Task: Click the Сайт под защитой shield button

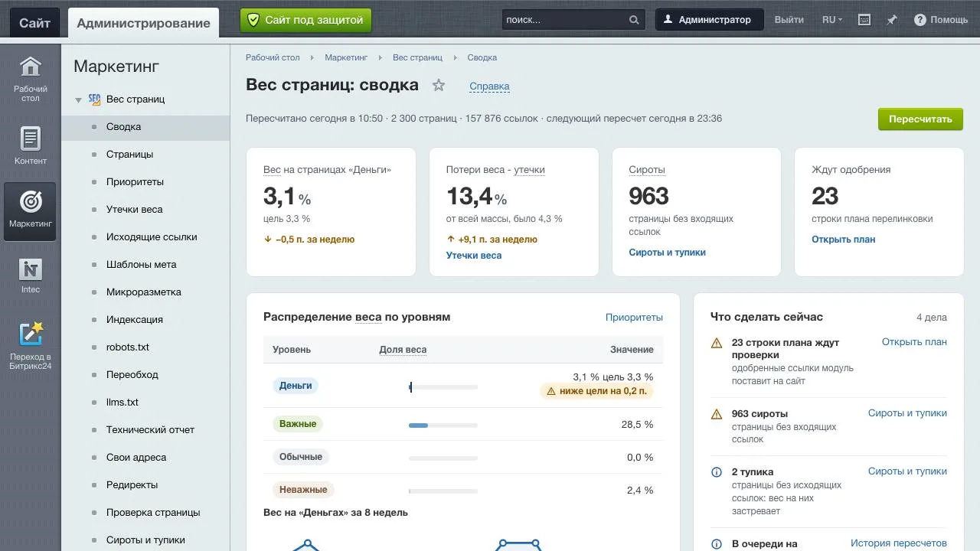Action: click(x=305, y=20)
